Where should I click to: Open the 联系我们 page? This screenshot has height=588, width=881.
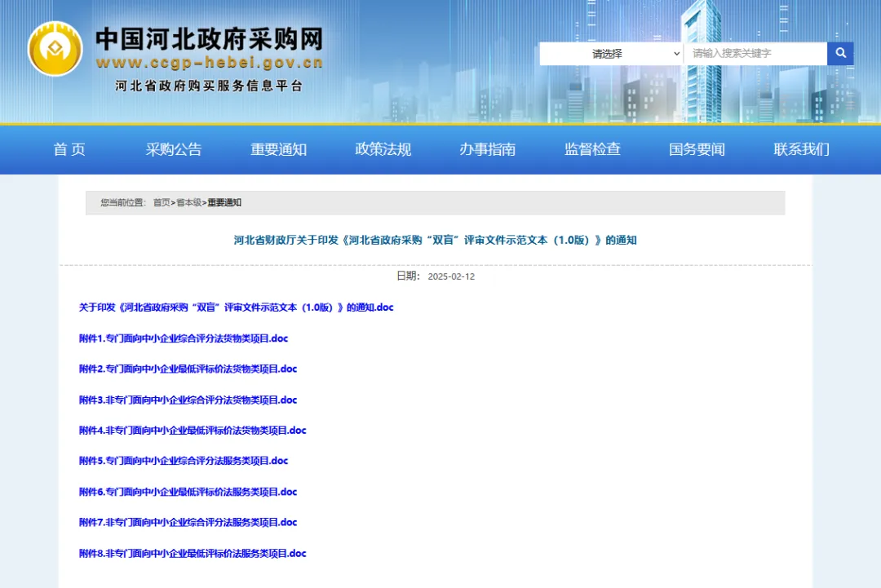point(801,149)
